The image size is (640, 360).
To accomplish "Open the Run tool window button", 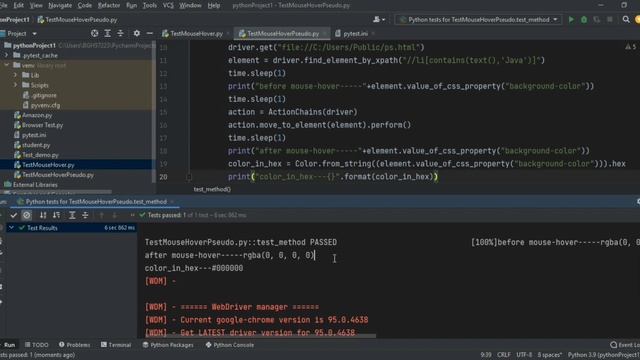I will (x=8, y=345).
